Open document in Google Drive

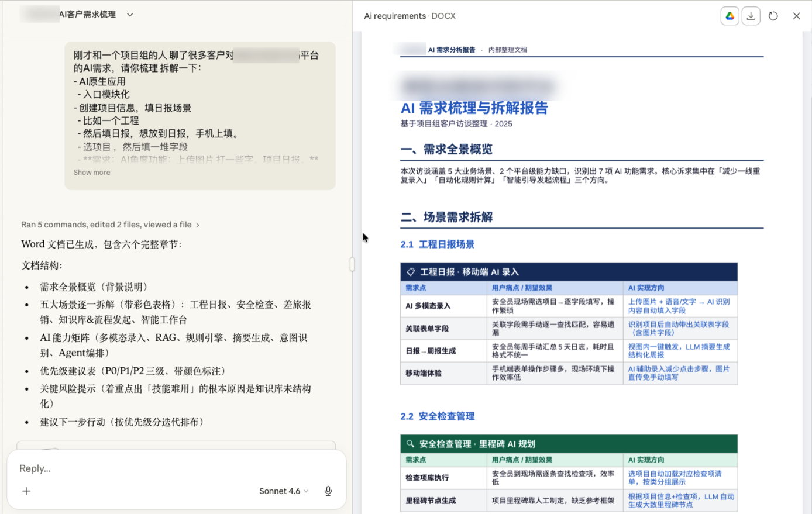click(730, 16)
